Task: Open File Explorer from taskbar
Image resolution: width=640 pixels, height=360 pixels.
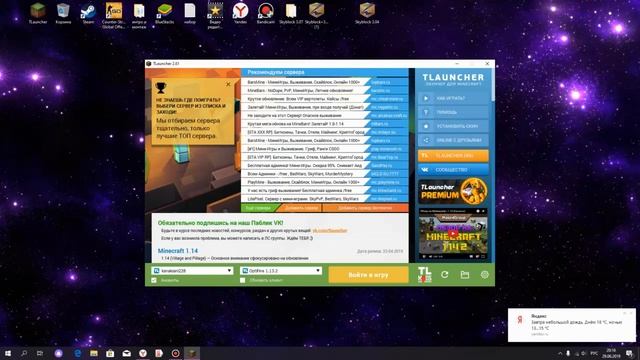Action: click(x=94, y=353)
